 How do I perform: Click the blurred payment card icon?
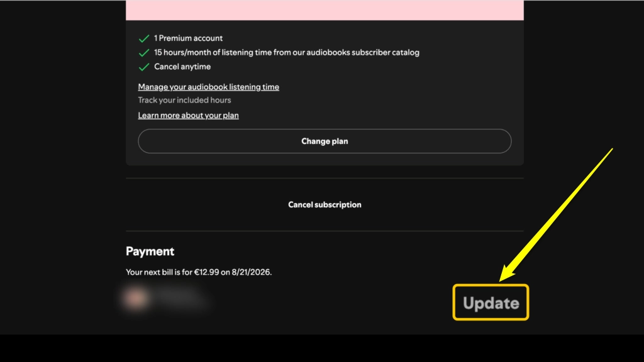point(136,298)
